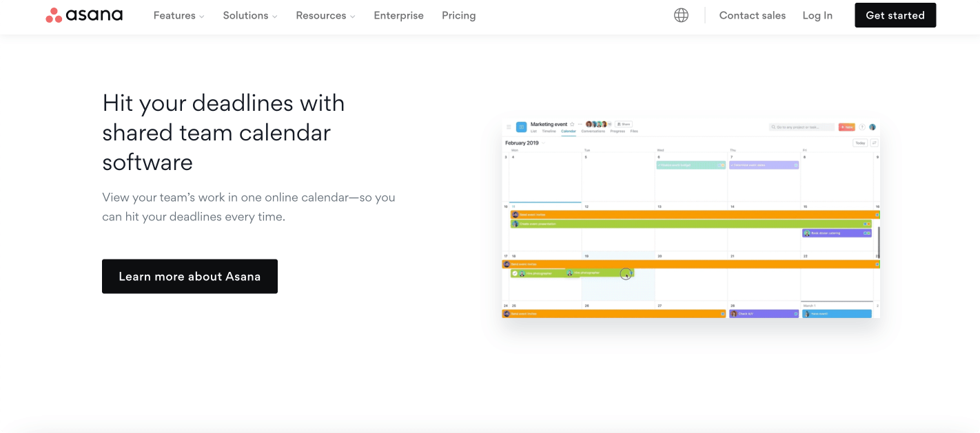Viewport: 980px width, 433px height.
Task: Toggle the Finalize event budget checkmark
Action: (x=660, y=165)
